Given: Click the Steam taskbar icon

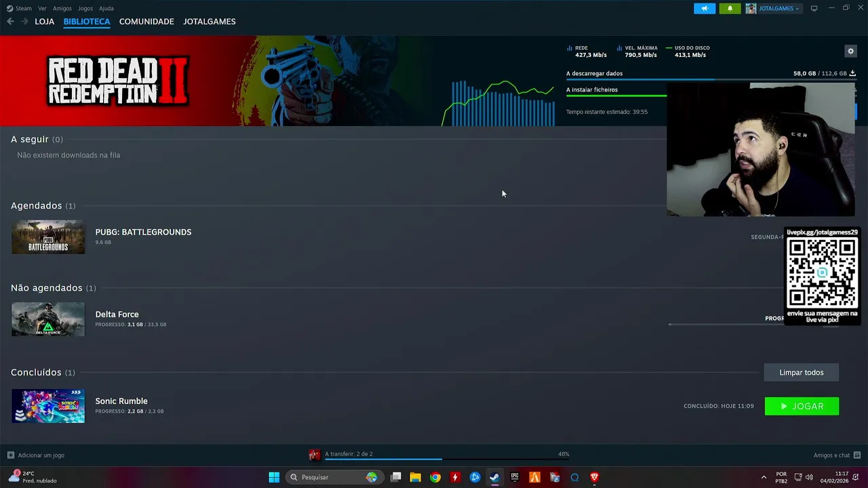Looking at the screenshot, I should pyautogui.click(x=495, y=477).
